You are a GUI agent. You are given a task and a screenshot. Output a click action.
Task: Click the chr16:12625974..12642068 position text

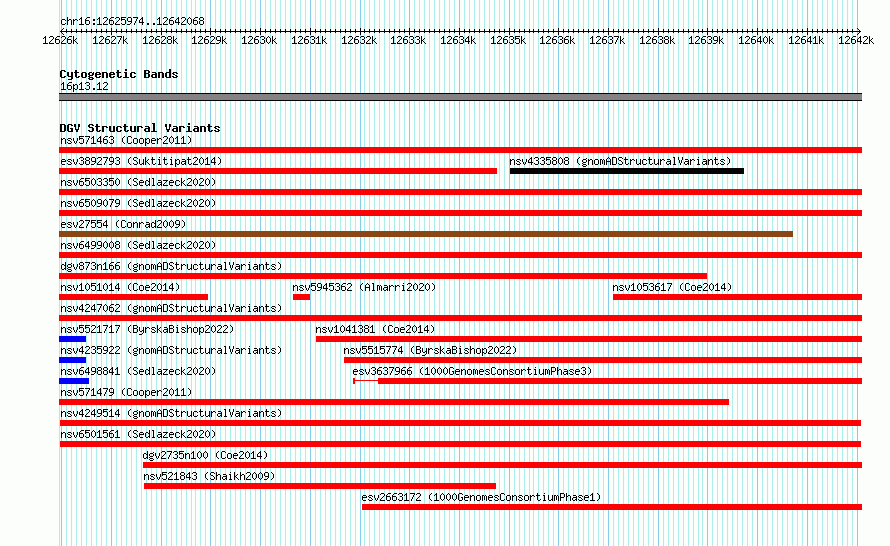coord(132,21)
